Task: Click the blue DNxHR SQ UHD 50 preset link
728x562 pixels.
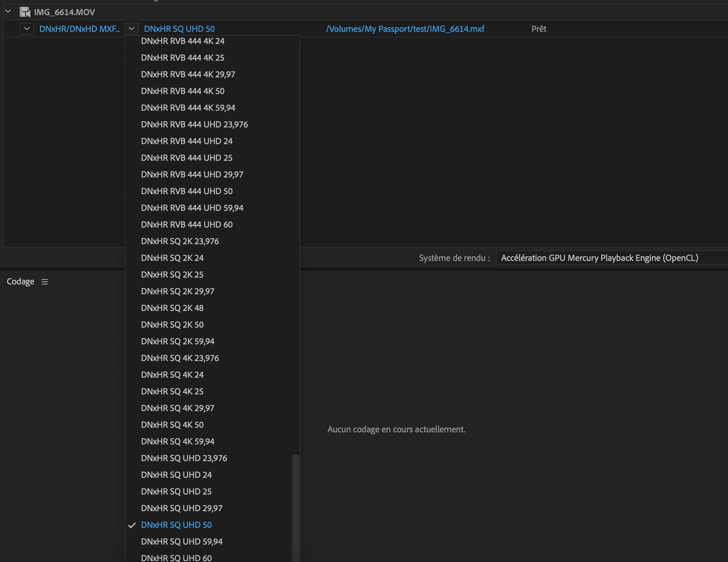Action: click(x=179, y=29)
